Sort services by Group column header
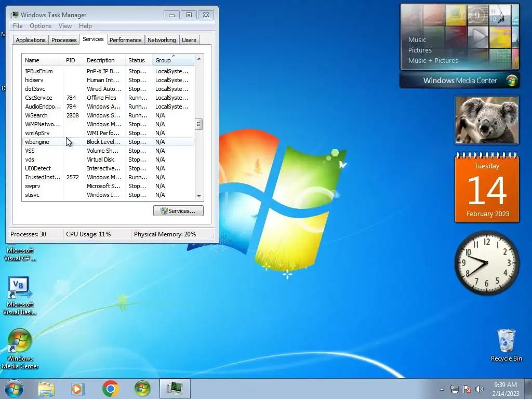 tap(174, 60)
